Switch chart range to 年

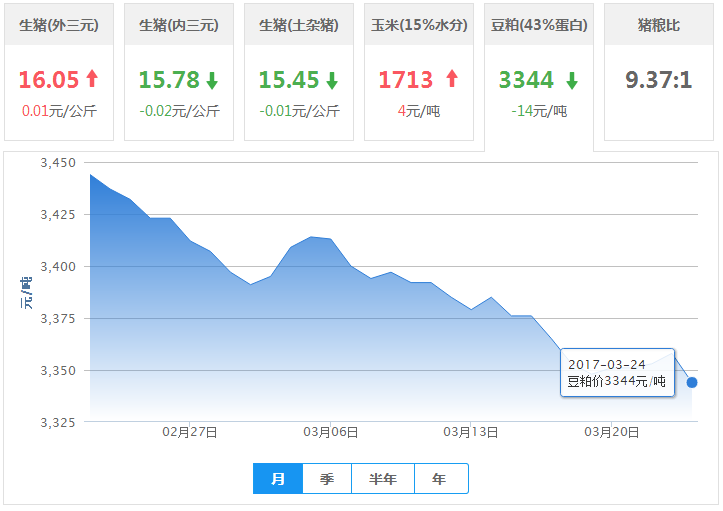pos(441,479)
